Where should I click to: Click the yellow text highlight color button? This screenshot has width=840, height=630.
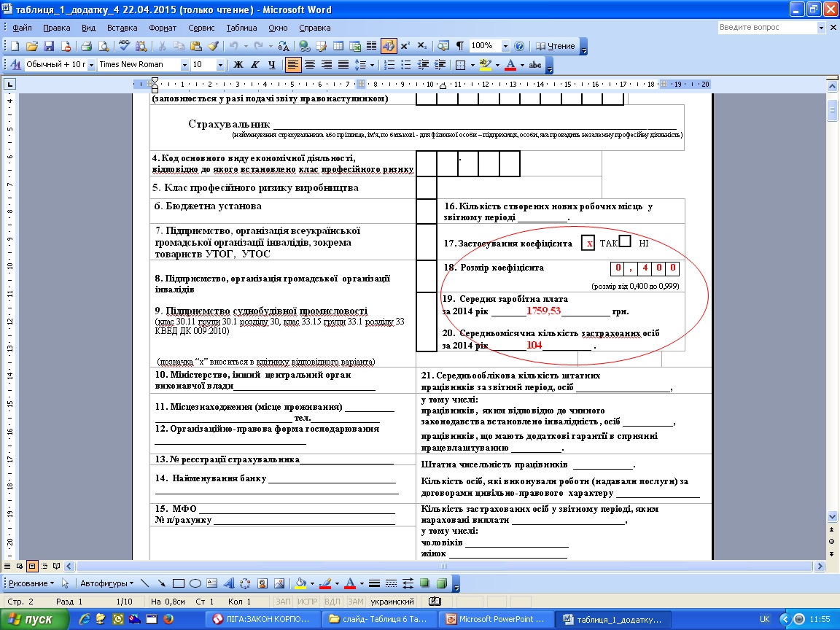pyautogui.click(x=486, y=65)
